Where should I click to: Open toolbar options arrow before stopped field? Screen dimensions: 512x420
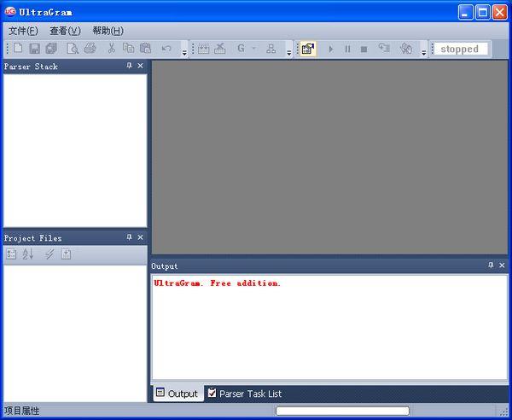point(423,51)
